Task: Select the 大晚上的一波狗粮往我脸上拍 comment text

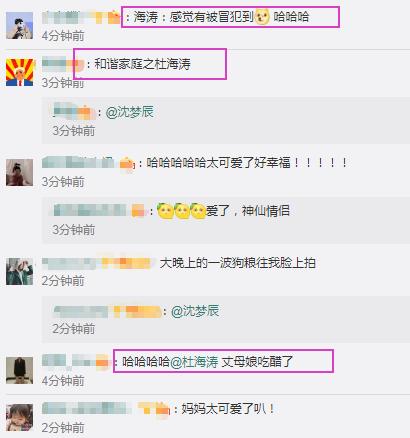Action: point(238,263)
